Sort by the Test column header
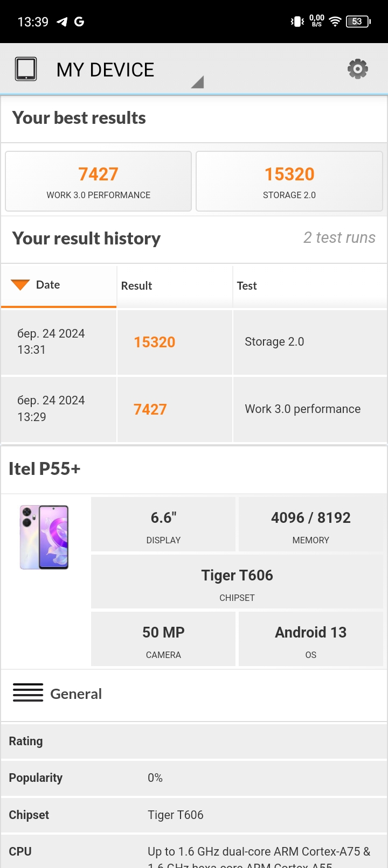Image resolution: width=388 pixels, height=868 pixels. 247,286
